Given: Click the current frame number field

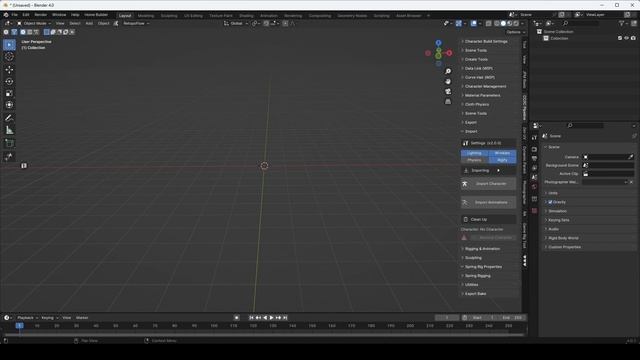Looking at the screenshot, I should point(447,318).
